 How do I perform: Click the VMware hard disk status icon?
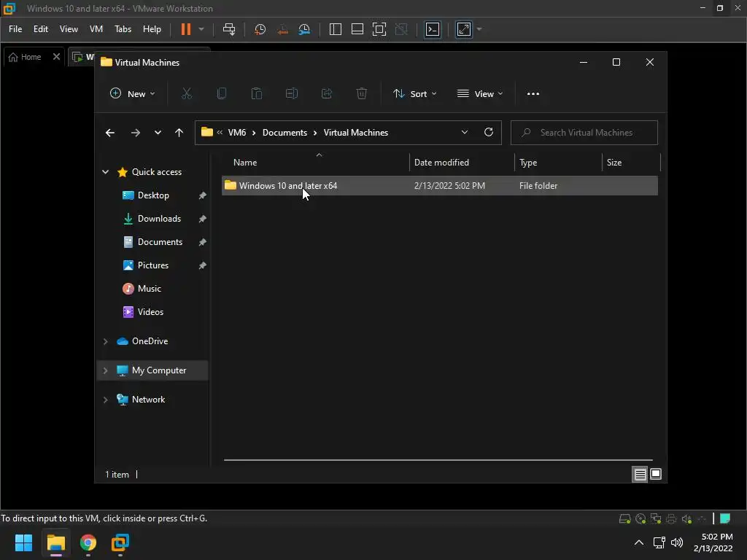[625, 518]
